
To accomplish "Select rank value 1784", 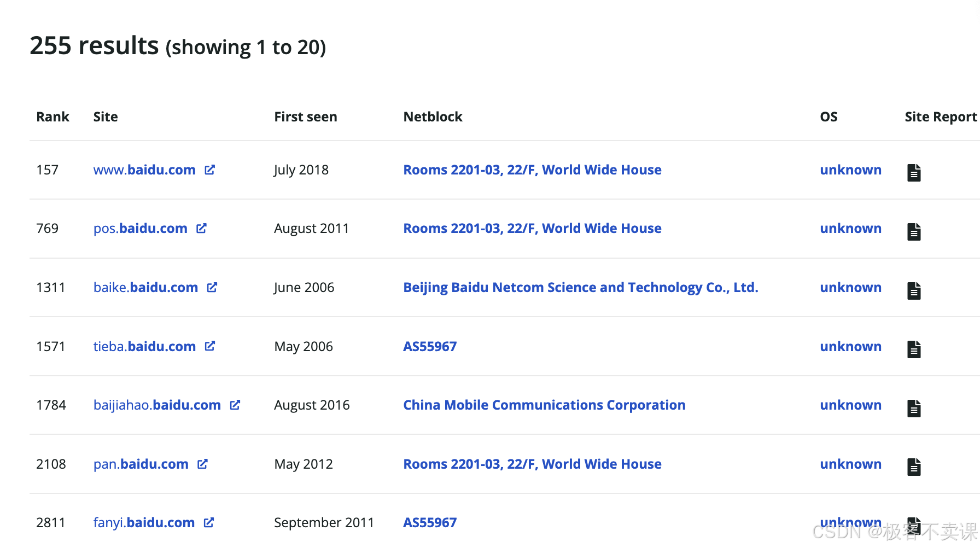I will (x=51, y=405).
